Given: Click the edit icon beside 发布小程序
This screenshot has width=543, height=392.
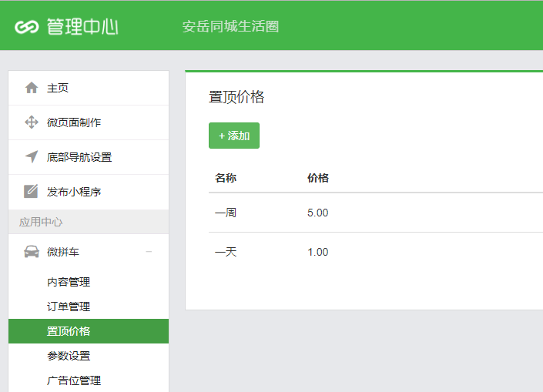Looking at the screenshot, I should coord(32,192).
